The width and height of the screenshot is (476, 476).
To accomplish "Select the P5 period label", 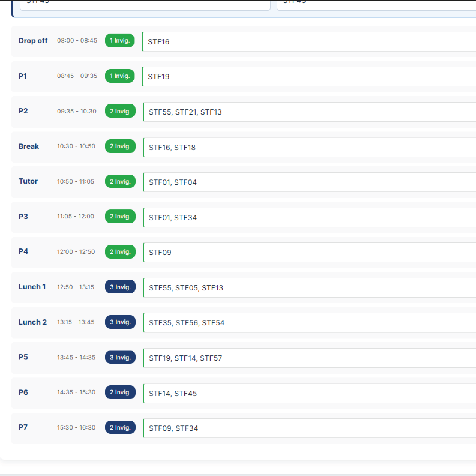I will point(23,357).
